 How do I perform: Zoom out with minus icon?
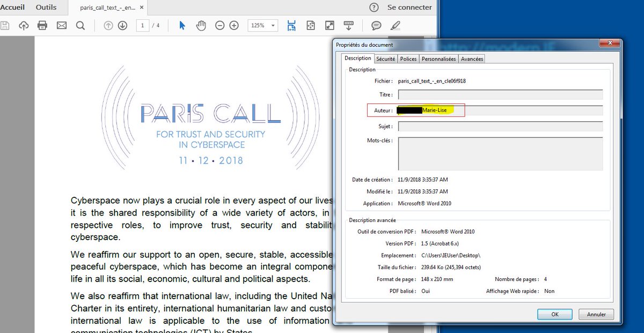point(220,25)
